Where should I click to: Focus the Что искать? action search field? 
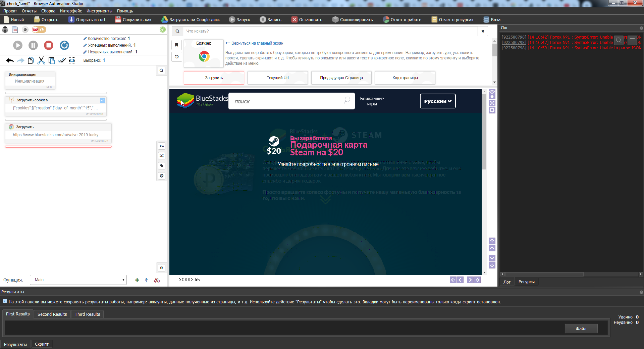tap(330, 31)
